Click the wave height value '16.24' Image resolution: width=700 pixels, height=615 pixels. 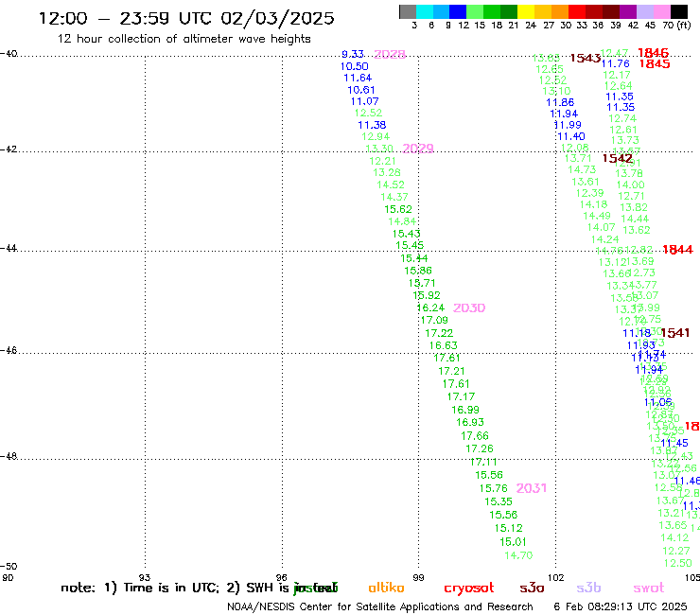[430, 308]
